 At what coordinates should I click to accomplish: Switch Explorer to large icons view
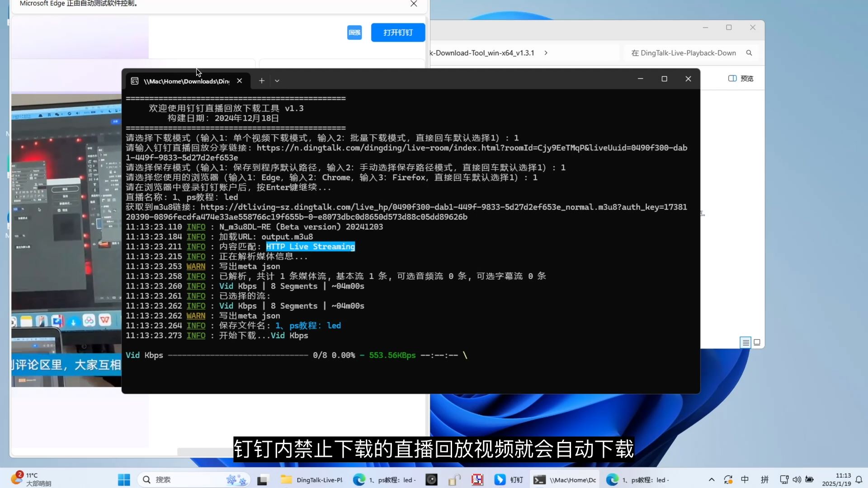757,343
